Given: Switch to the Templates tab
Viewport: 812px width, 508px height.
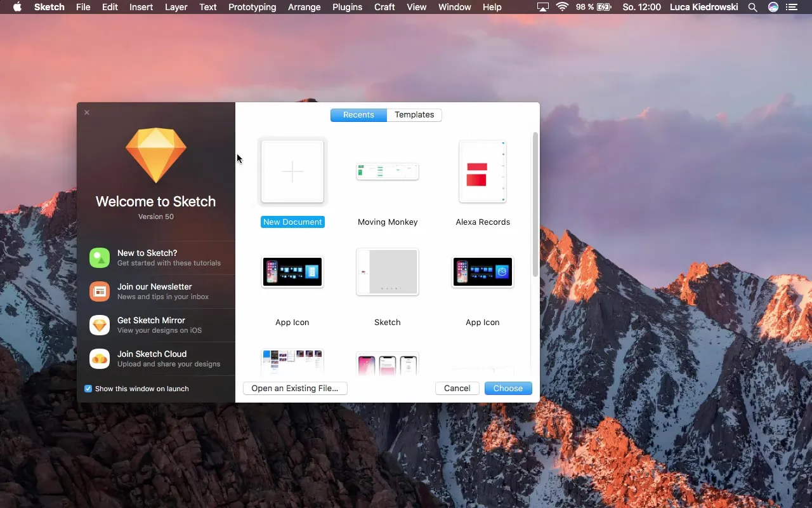Looking at the screenshot, I should point(414,115).
